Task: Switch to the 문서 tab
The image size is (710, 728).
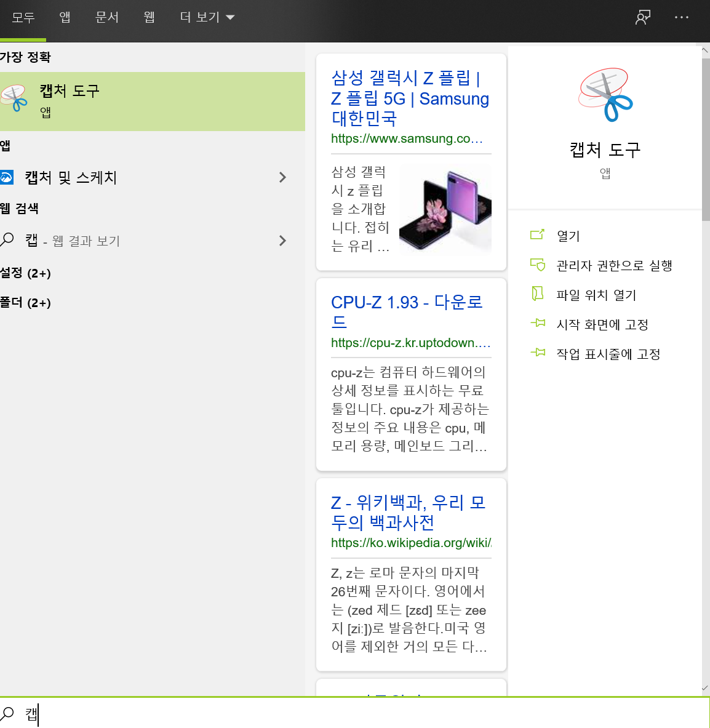Action: tap(107, 17)
